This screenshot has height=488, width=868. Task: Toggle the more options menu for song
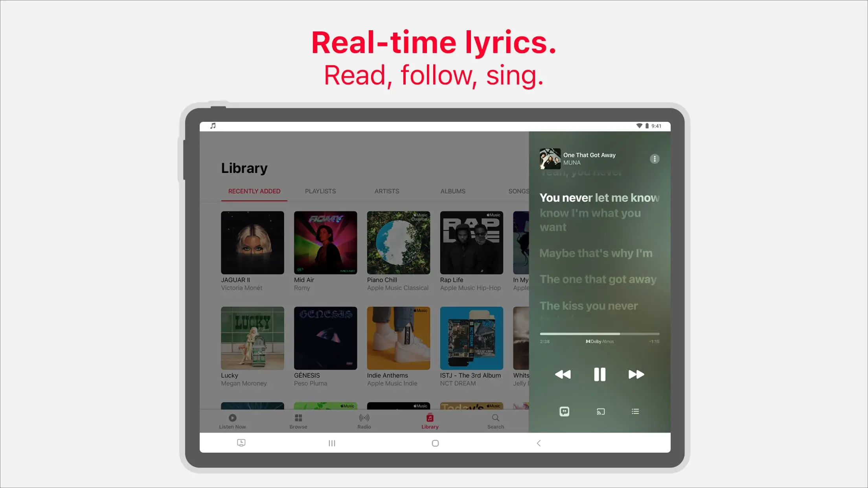(655, 158)
